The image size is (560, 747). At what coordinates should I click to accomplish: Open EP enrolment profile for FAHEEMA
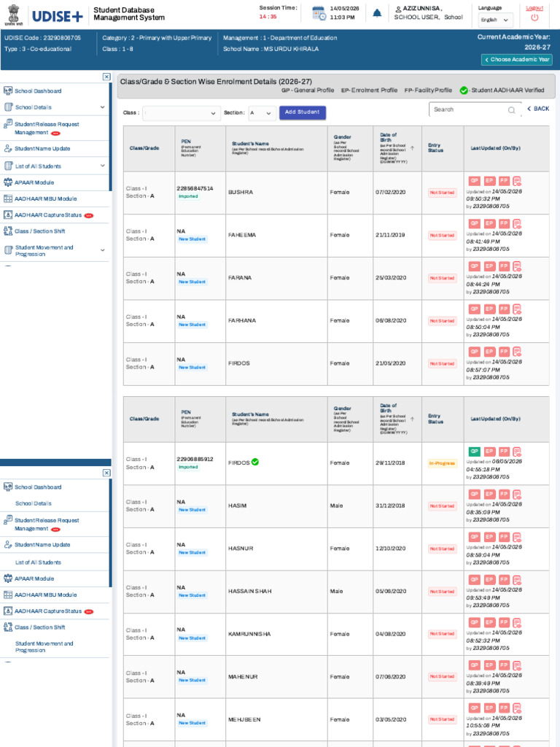(x=489, y=223)
